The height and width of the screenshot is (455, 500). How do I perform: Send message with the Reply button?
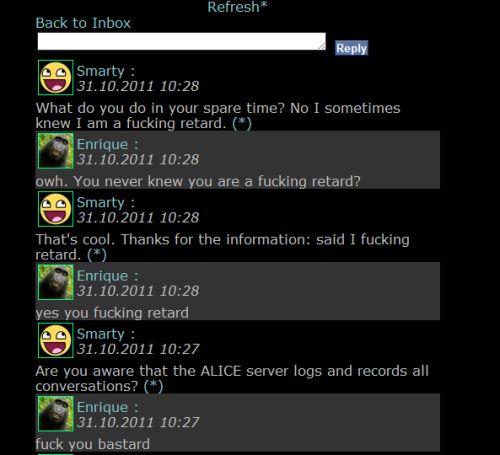351,48
